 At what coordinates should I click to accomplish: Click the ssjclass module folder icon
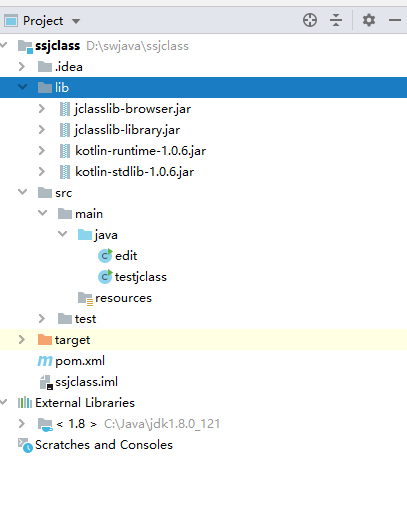click(x=25, y=46)
